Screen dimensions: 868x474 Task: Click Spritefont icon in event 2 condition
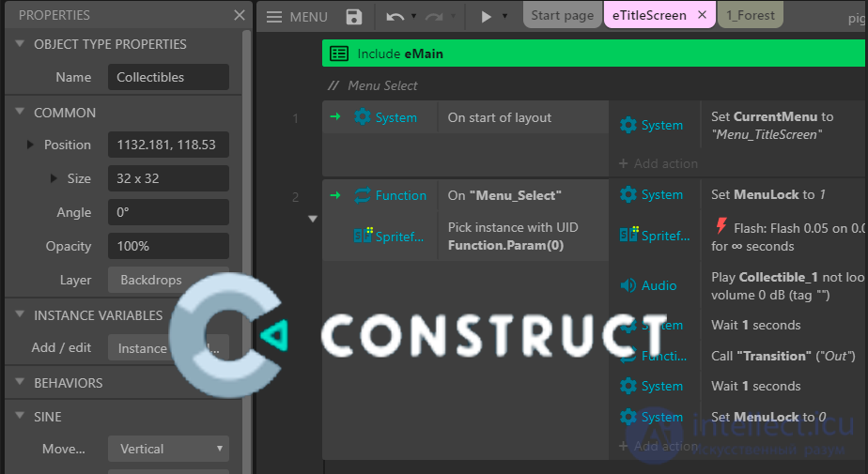(x=363, y=237)
